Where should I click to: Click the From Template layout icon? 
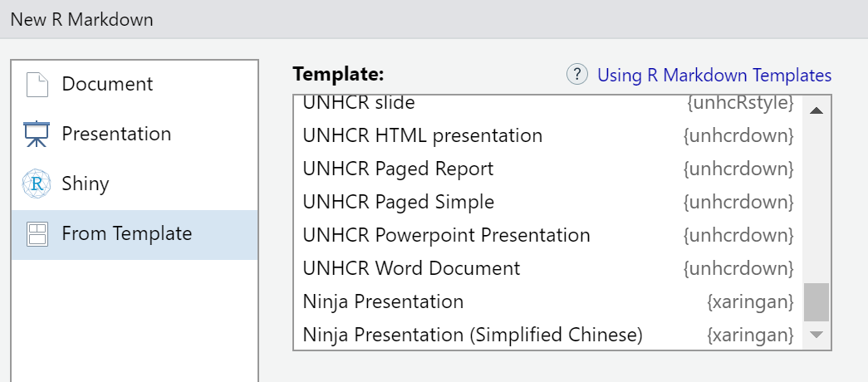[x=37, y=234]
